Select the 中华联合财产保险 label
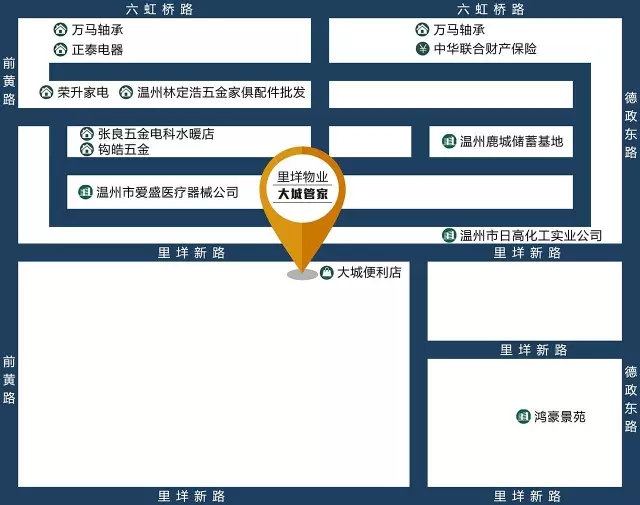The image size is (640, 505). (485, 49)
